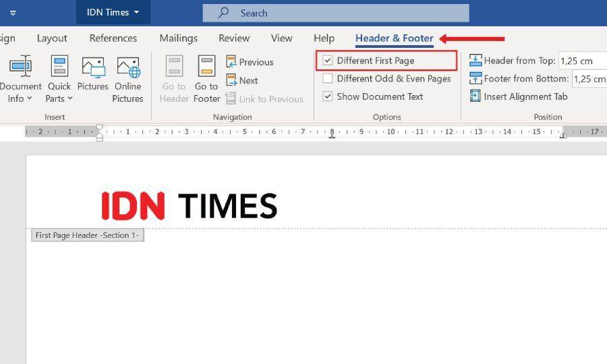Click the Header from Top icon

pos(475,61)
